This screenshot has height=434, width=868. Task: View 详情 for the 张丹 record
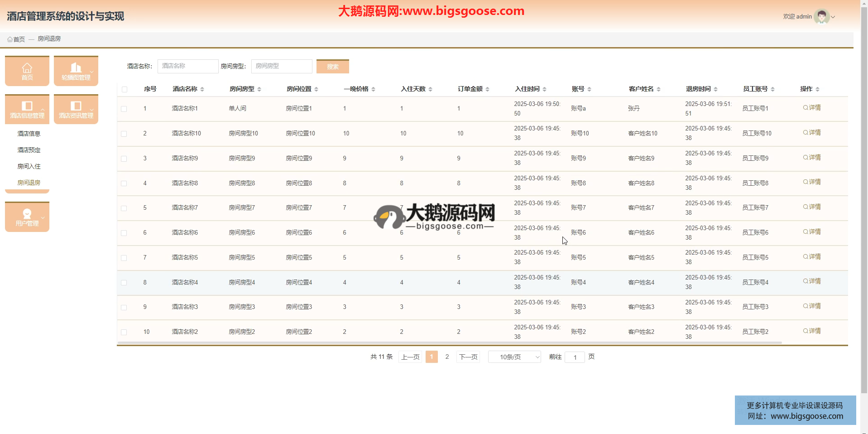pos(812,108)
